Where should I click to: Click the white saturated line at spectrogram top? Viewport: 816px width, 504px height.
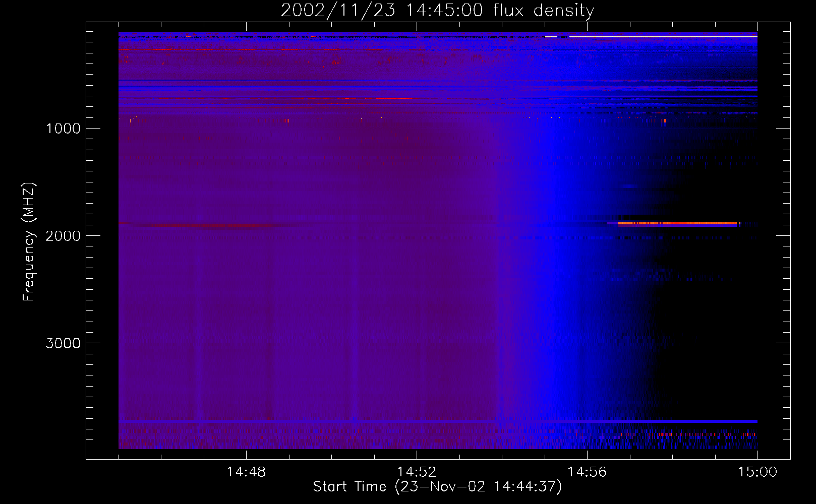point(663,37)
